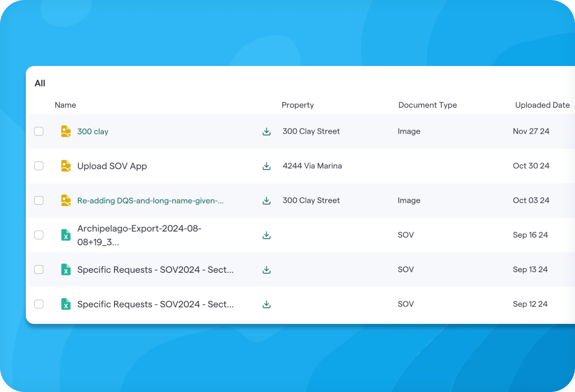Click the Upload SOV App file name
The image size is (575, 392).
pyautogui.click(x=112, y=166)
